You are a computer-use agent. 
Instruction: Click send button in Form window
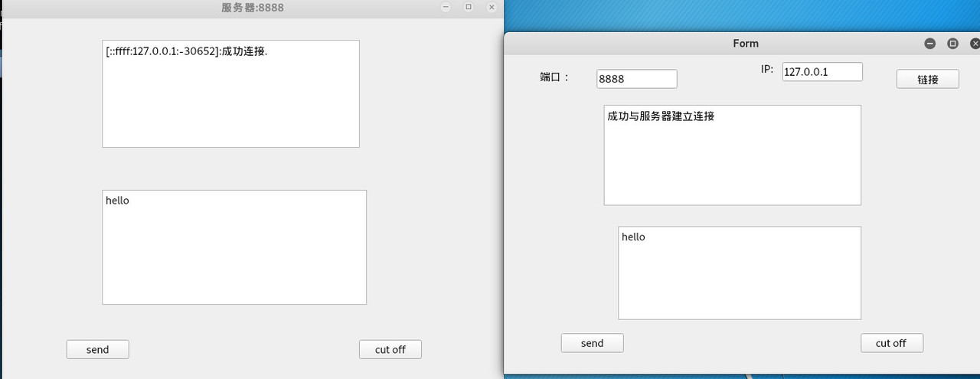click(x=592, y=343)
